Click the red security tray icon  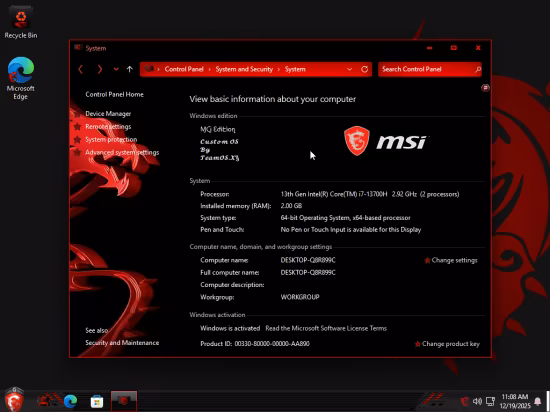(464, 401)
